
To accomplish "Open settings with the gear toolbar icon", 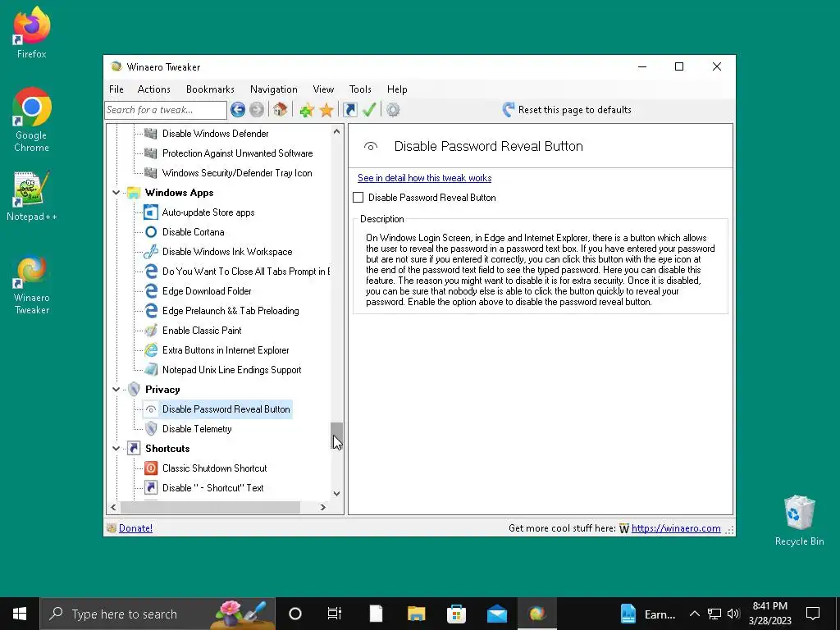I will 393,110.
